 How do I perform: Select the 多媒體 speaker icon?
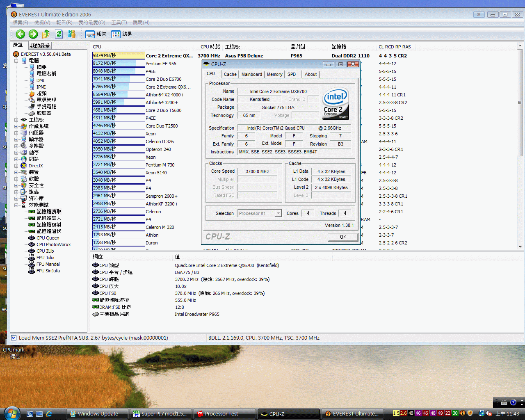click(x=24, y=146)
